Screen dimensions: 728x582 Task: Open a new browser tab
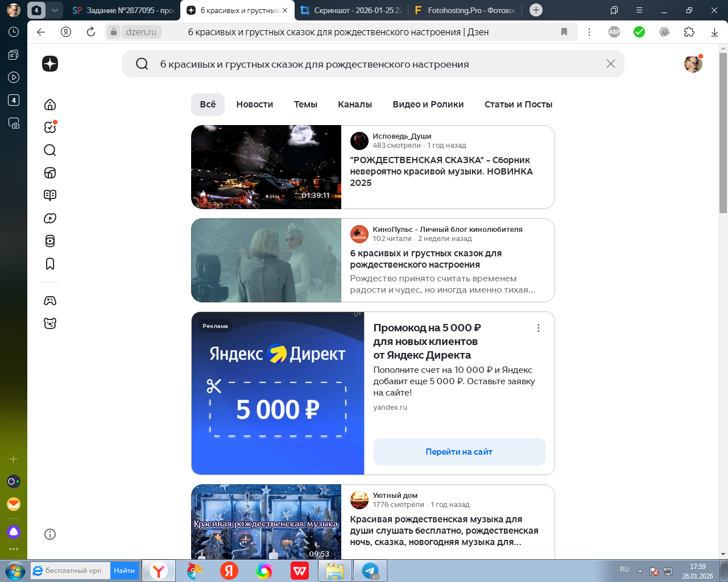pos(536,10)
